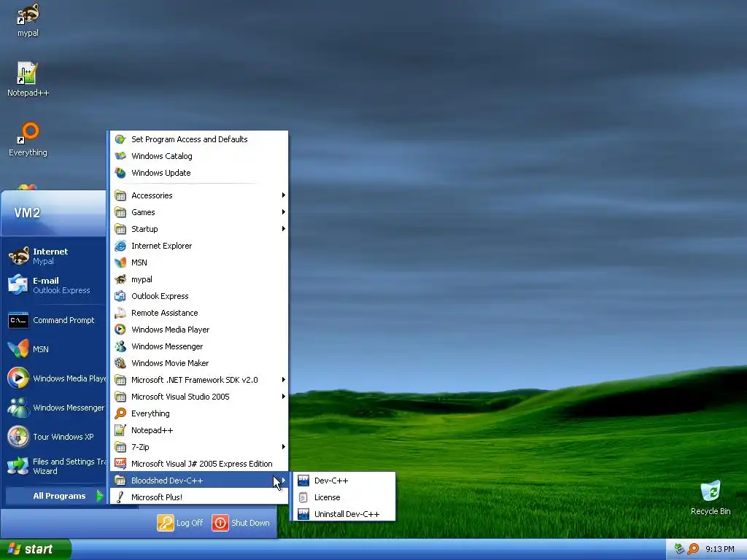747x560 pixels.
Task: Open the Recycle Bin icon
Action: point(711,491)
